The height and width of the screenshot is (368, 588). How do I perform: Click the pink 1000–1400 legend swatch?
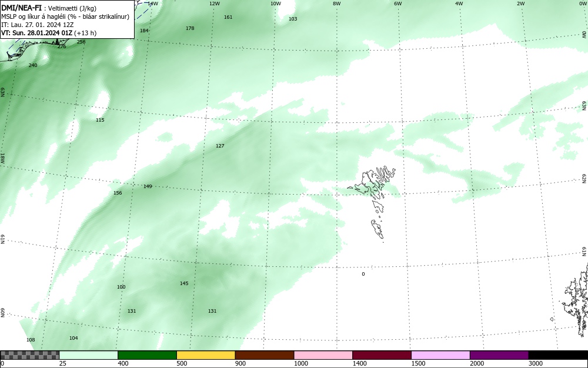[323, 355]
